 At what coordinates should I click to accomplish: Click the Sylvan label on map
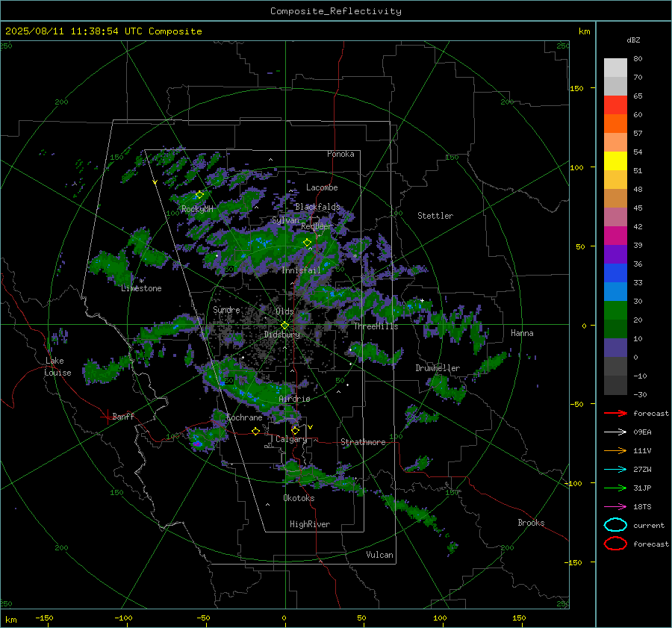pos(285,220)
